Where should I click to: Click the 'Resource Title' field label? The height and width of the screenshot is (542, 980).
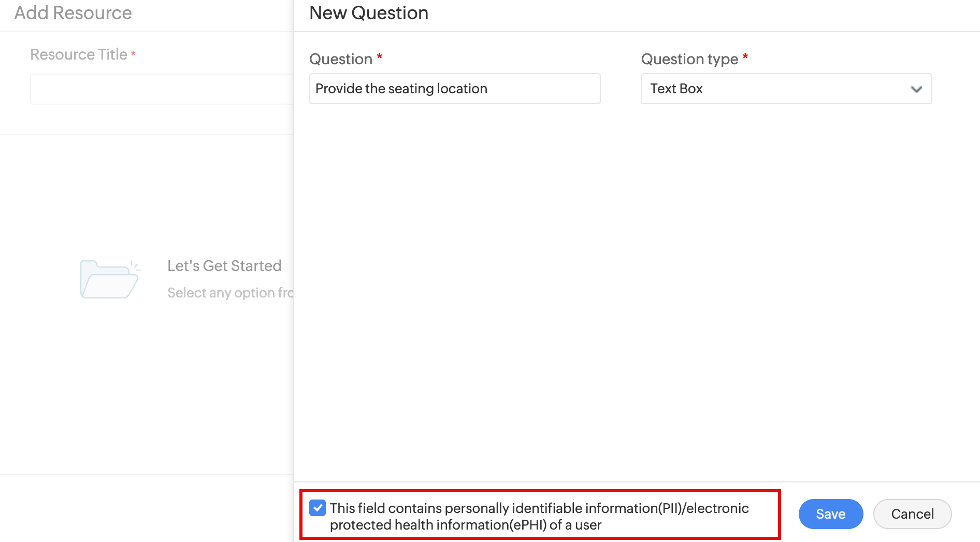[x=79, y=54]
